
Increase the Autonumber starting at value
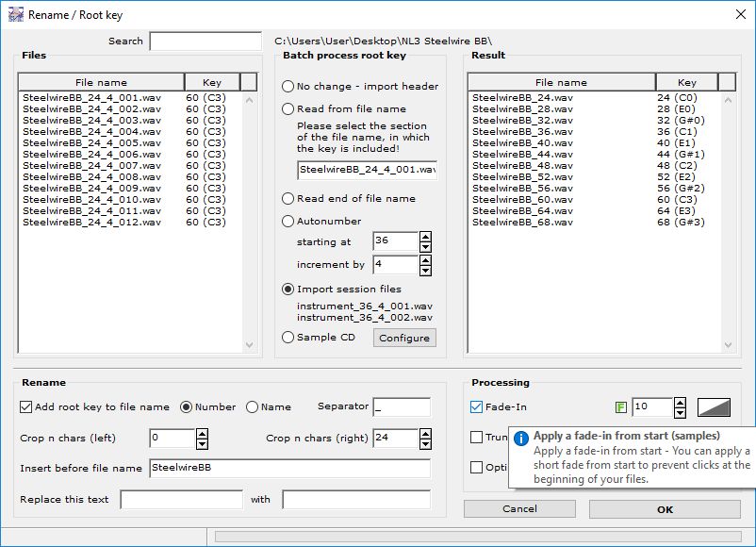425,238
